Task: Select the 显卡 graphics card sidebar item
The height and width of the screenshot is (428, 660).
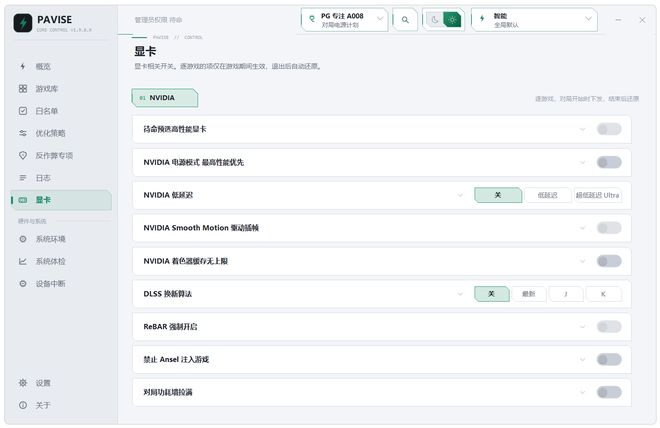Action: [x=61, y=200]
